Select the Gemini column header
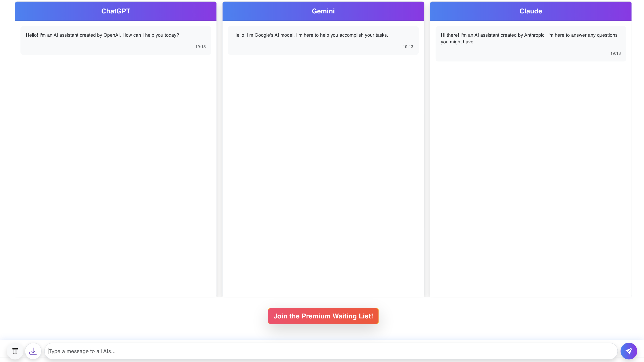Screen dimensions: 644x362 click(x=323, y=11)
